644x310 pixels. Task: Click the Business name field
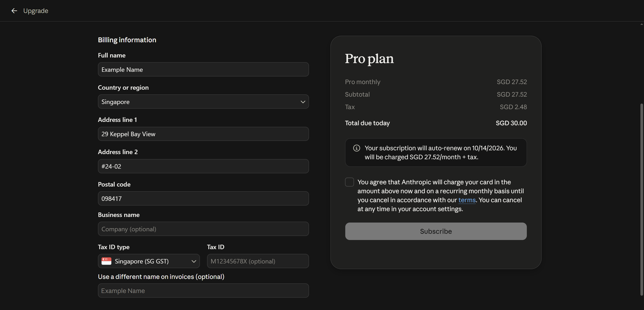click(x=203, y=229)
